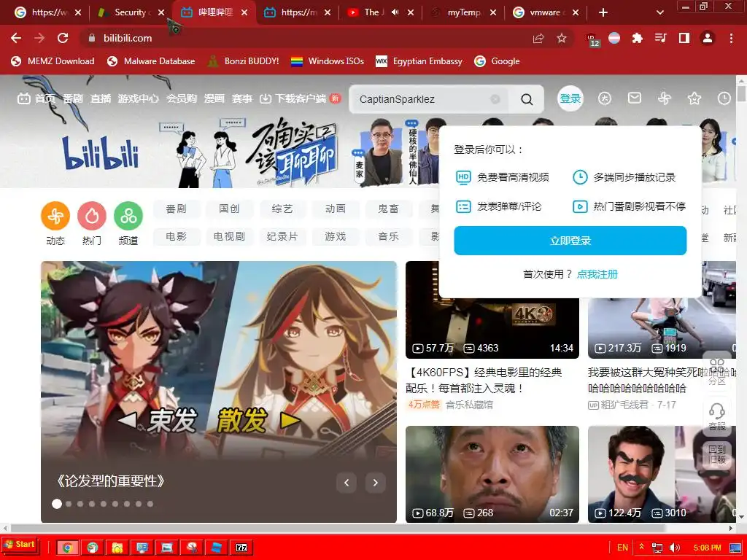Open the Chrome extensions puzzle icon
The height and width of the screenshot is (560, 747).
(x=637, y=38)
